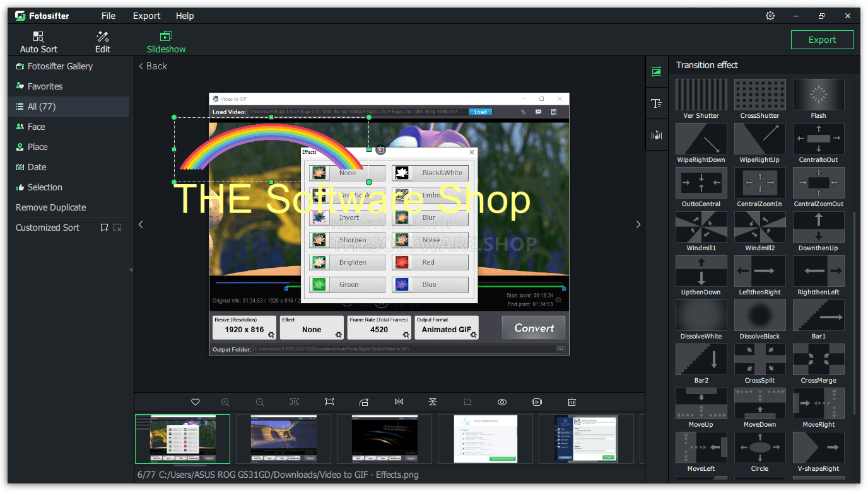Preview the slideshow with the play icon
Viewport: 868px width, 491px height.
537,401
